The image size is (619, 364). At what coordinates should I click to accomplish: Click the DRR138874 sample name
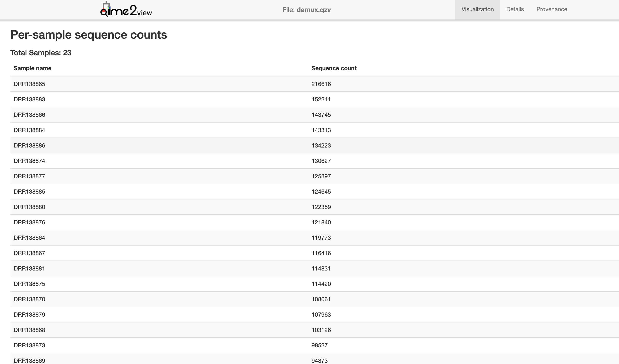tap(29, 161)
